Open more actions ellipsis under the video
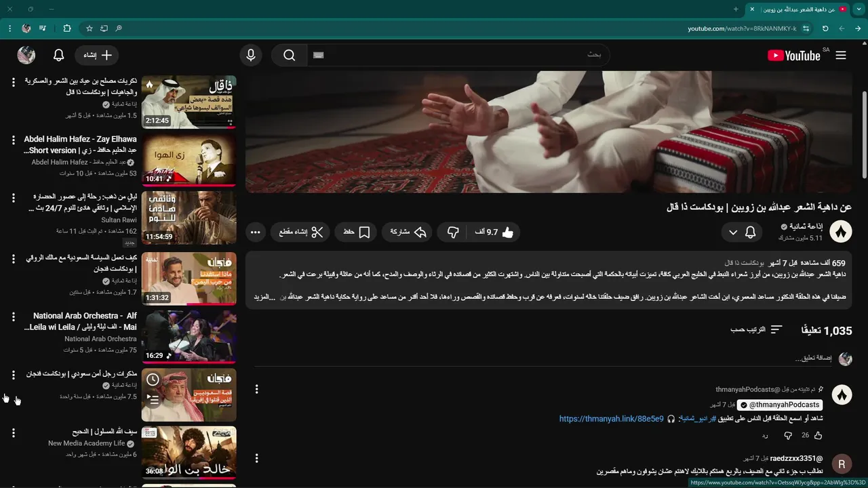Image resolution: width=868 pixels, height=488 pixels. click(255, 232)
